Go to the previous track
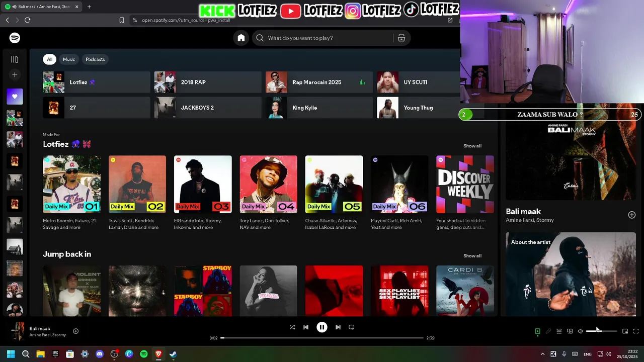 point(306,327)
